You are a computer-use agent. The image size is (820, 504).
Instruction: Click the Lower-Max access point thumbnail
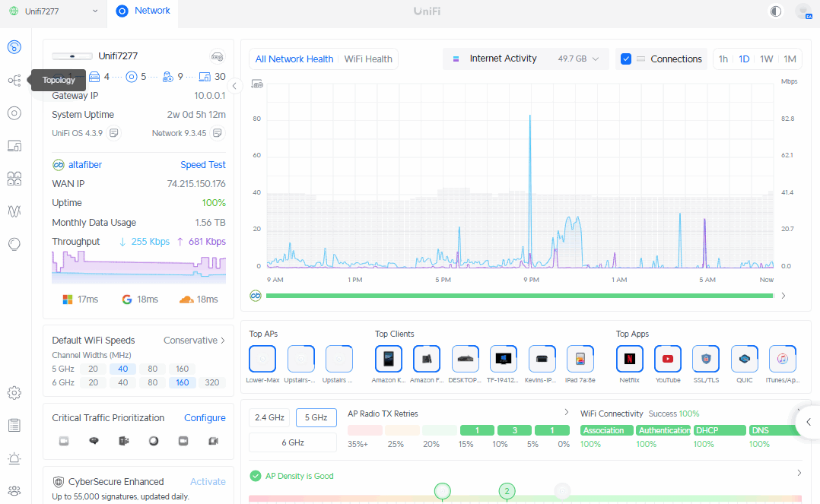[x=262, y=359]
